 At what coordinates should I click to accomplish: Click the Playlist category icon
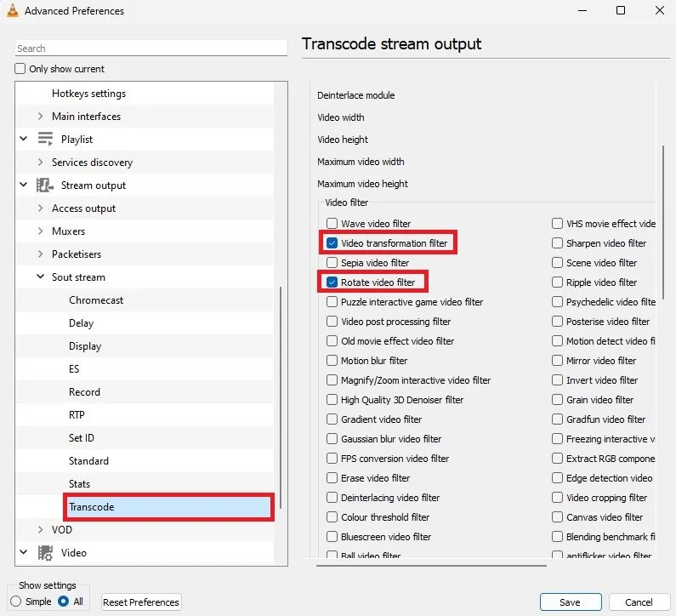pyautogui.click(x=45, y=139)
